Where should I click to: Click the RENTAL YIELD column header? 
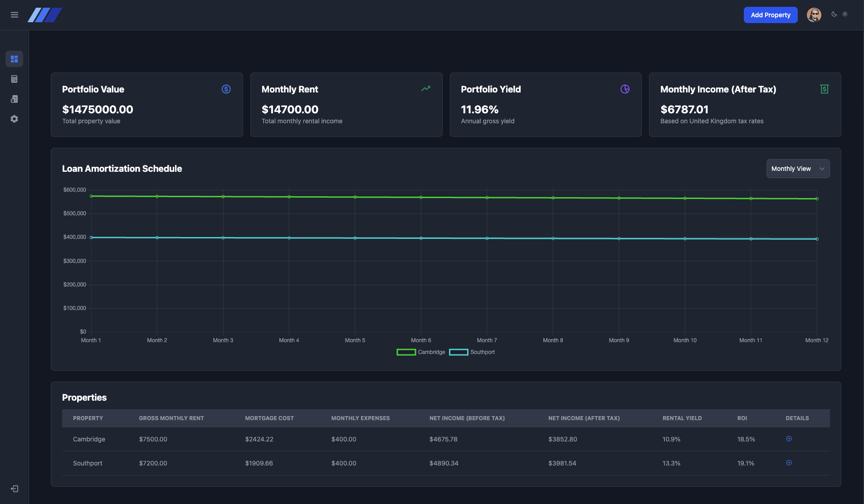pos(682,418)
